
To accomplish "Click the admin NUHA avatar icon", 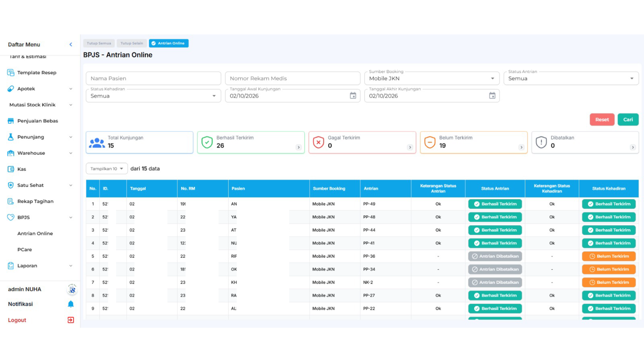I will click(x=72, y=289).
